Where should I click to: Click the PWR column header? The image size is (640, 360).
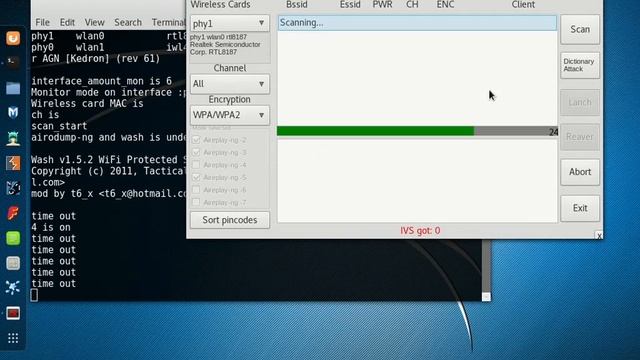382,4
